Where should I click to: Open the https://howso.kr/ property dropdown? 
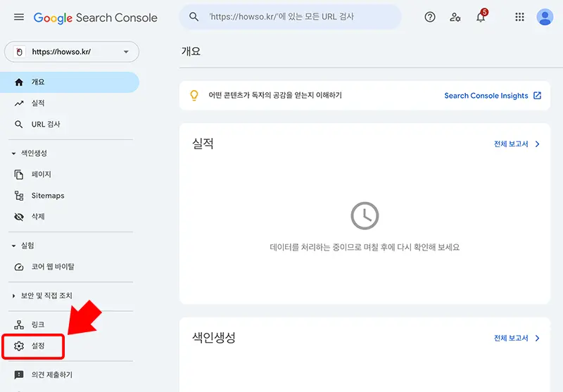(x=72, y=51)
